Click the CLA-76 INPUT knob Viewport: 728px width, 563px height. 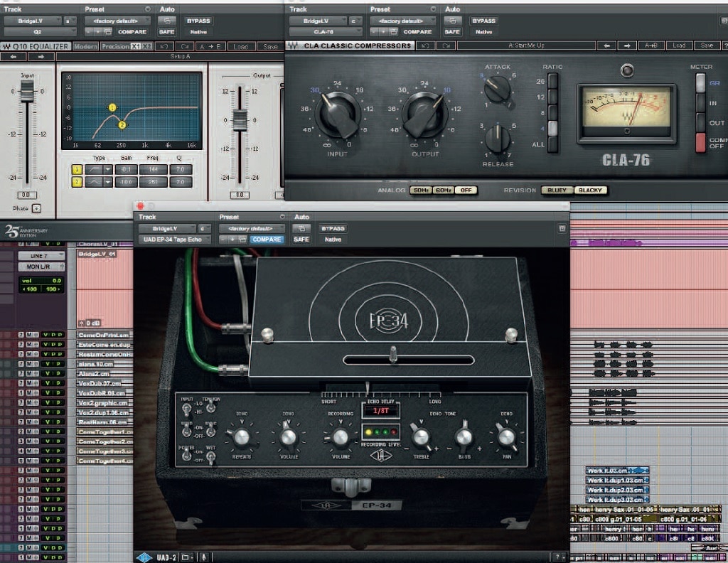click(x=338, y=114)
